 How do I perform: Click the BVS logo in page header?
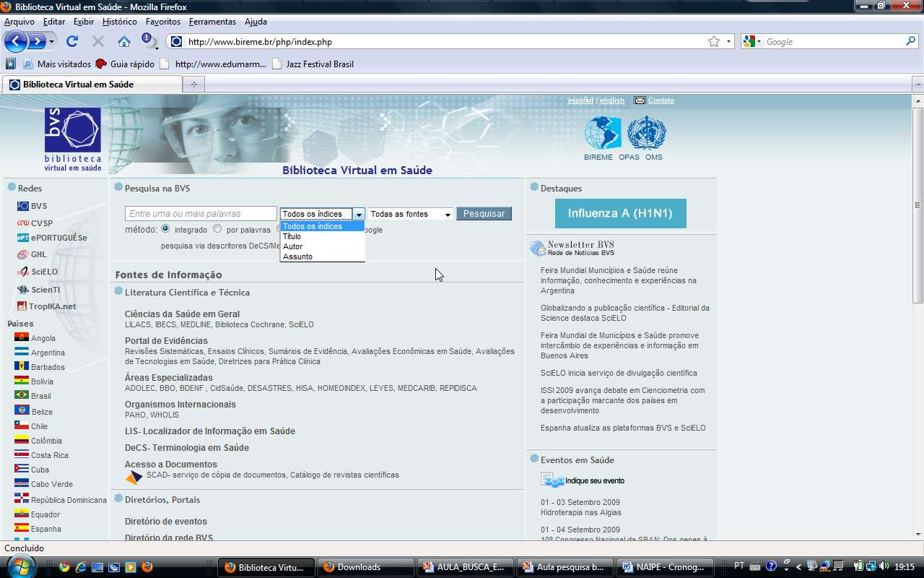pos(72,139)
